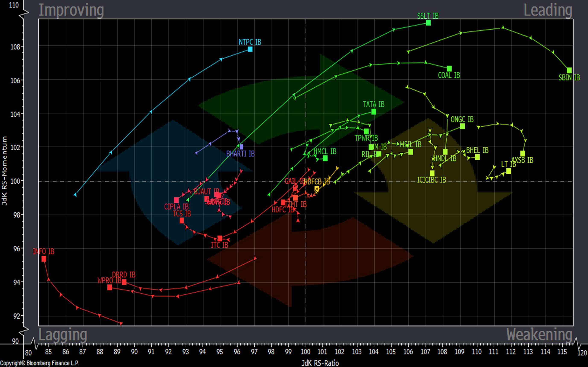Image resolution: width=588 pixels, height=367 pixels.
Task: Click the ONGC IB square data point
Action: point(462,126)
